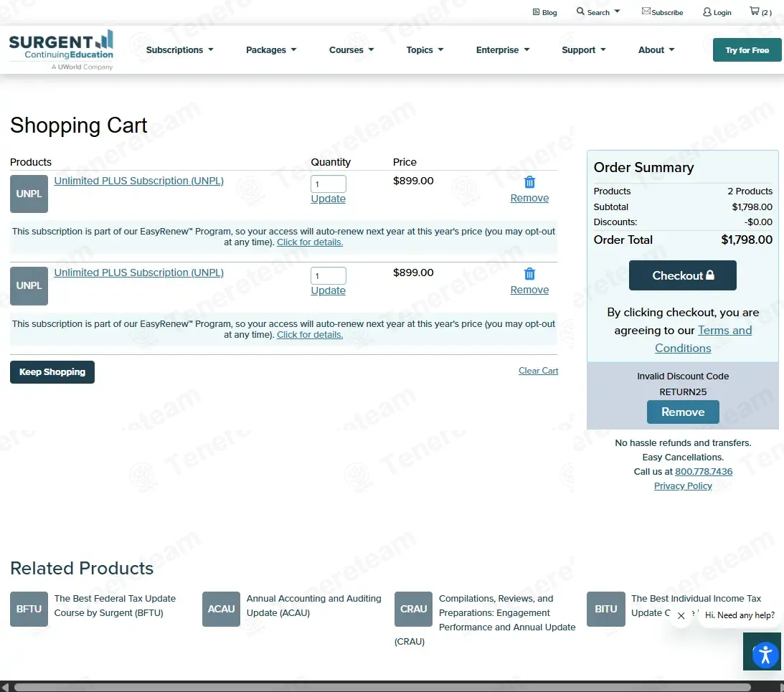This screenshot has height=692, width=784.
Task: Open the About menu
Action: (656, 50)
